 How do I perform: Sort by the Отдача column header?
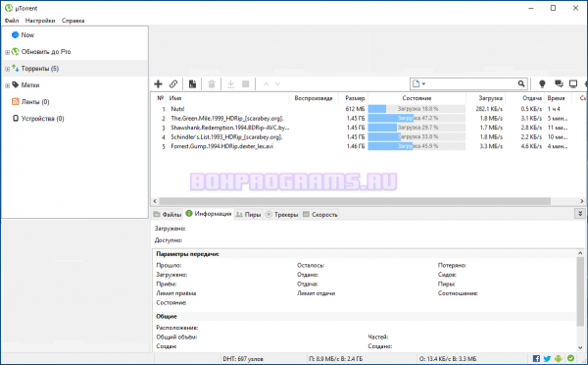(x=525, y=98)
